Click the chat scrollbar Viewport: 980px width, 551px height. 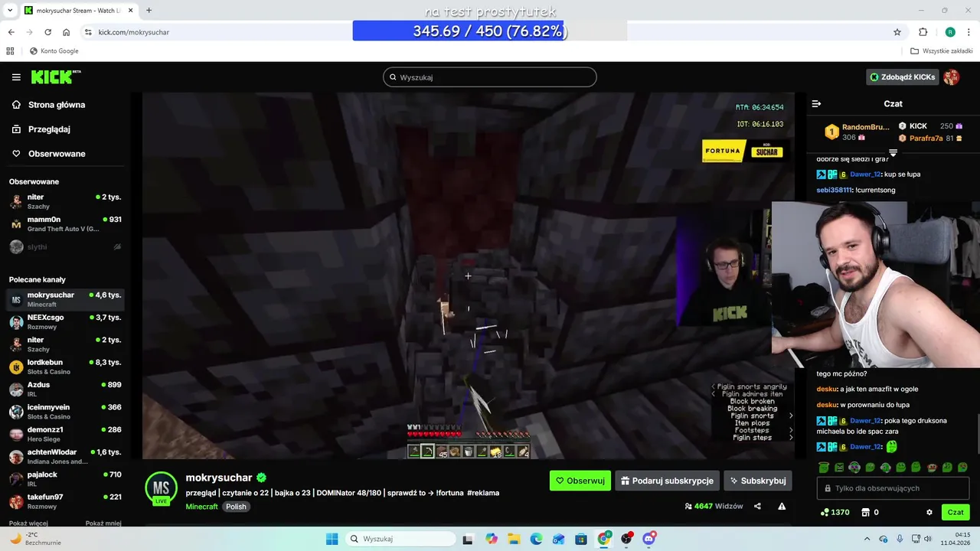pyautogui.click(x=978, y=432)
